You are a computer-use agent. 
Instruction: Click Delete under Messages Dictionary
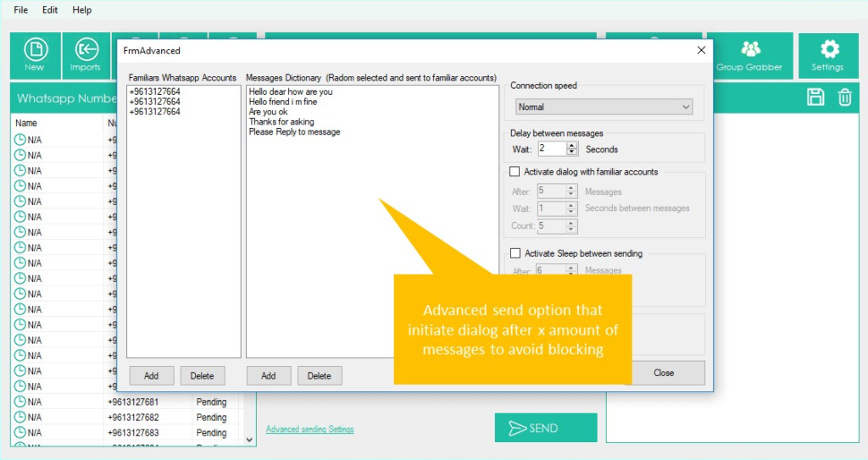[x=320, y=375]
